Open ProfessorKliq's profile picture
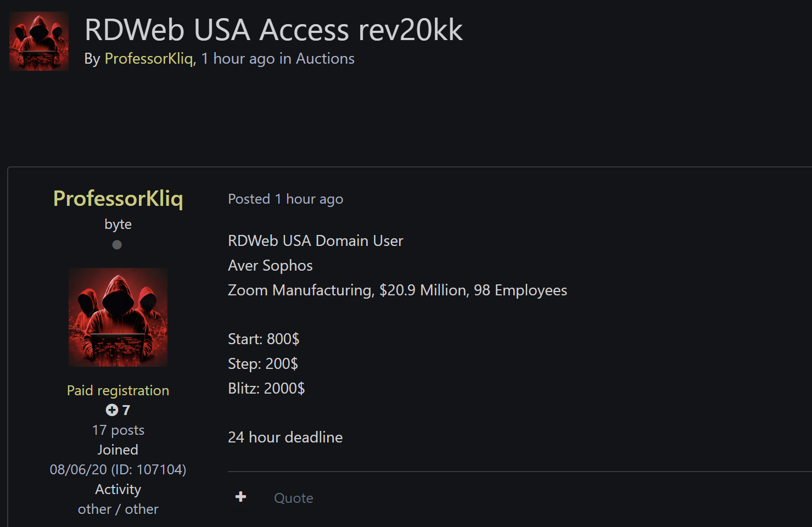This screenshot has height=527, width=812. (117, 317)
